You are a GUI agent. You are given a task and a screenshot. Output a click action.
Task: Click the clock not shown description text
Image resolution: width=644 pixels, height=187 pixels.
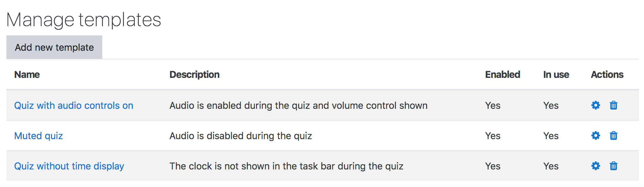[x=286, y=166]
